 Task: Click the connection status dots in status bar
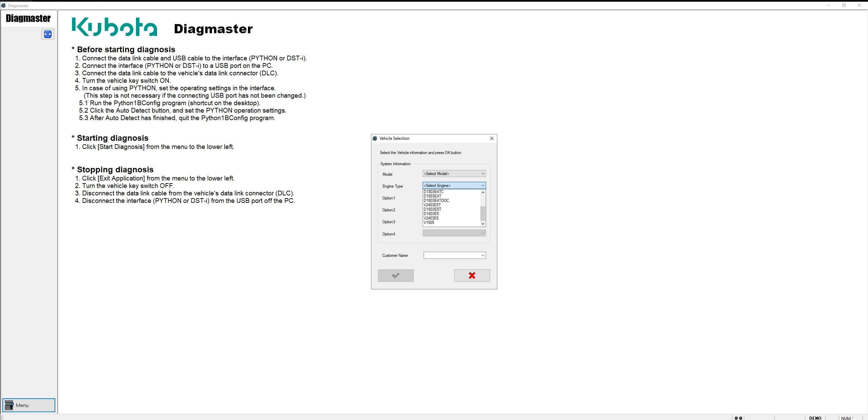(x=738, y=418)
